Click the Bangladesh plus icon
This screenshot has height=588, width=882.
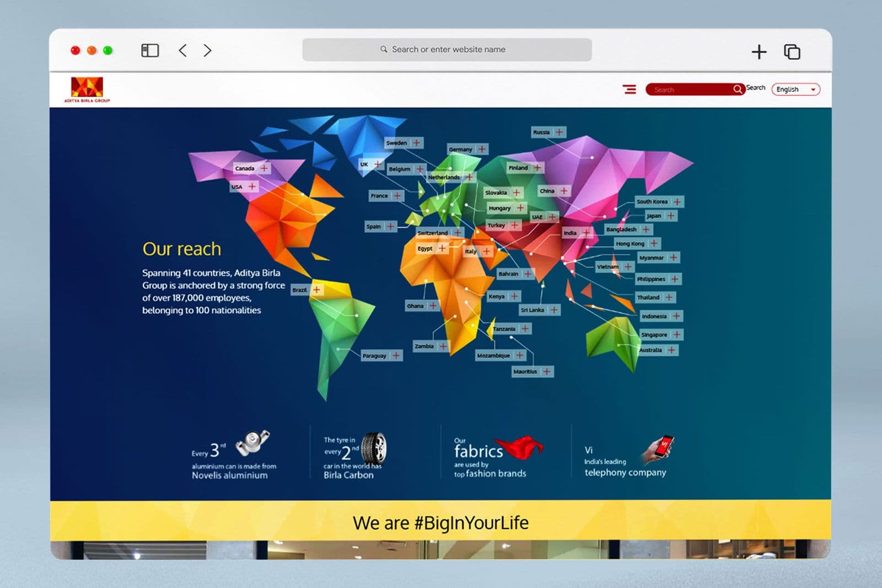pos(646,229)
